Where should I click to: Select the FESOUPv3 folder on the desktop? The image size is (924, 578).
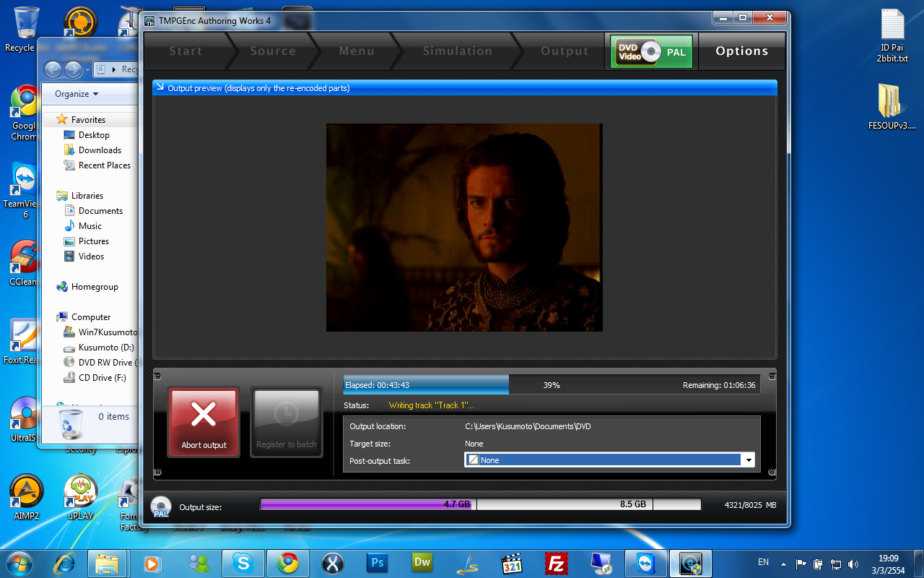[892, 107]
